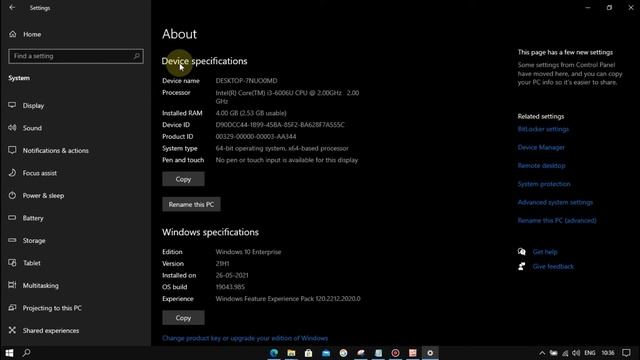Open the BitLocker settings link
Viewport: 640px width, 360px height.
point(543,129)
